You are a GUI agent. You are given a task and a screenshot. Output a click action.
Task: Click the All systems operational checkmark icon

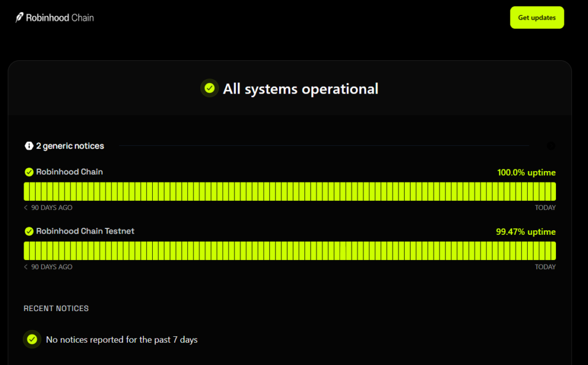pyautogui.click(x=209, y=88)
